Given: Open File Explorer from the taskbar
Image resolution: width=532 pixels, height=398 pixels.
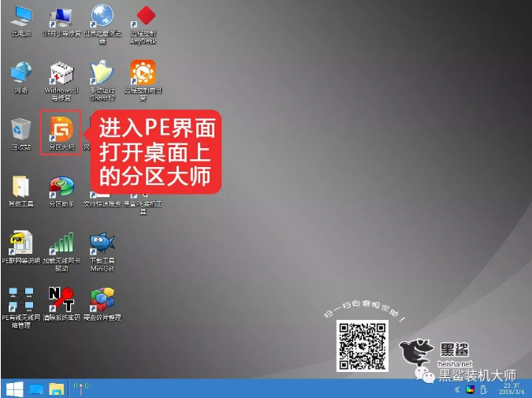Looking at the screenshot, I should click(x=57, y=389).
